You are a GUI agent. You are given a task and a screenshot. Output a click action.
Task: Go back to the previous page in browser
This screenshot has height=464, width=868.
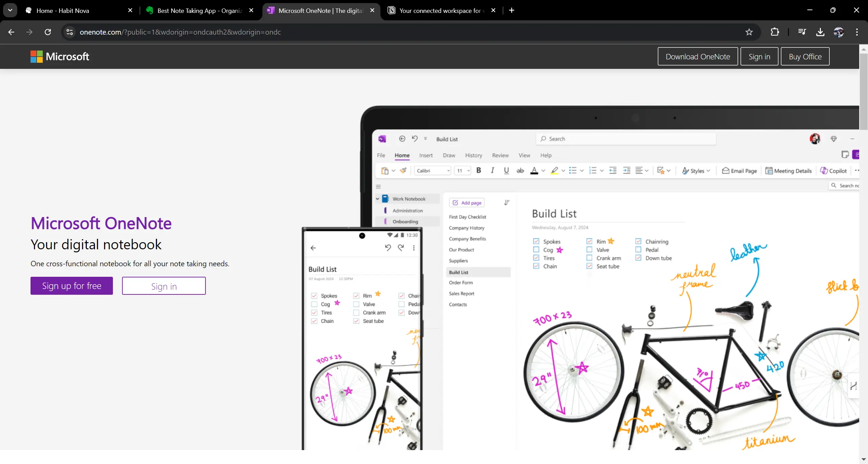pyautogui.click(x=11, y=32)
